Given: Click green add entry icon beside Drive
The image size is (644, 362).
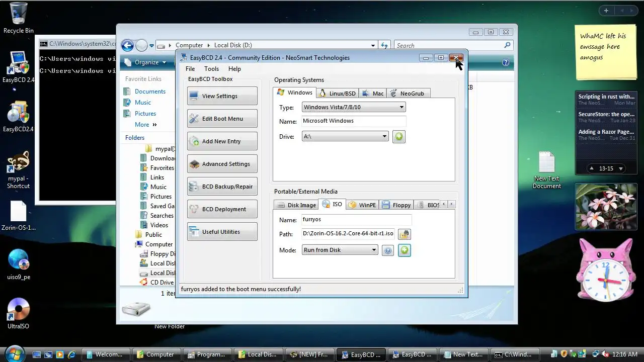Looking at the screenshot, I should click(398, 136).
